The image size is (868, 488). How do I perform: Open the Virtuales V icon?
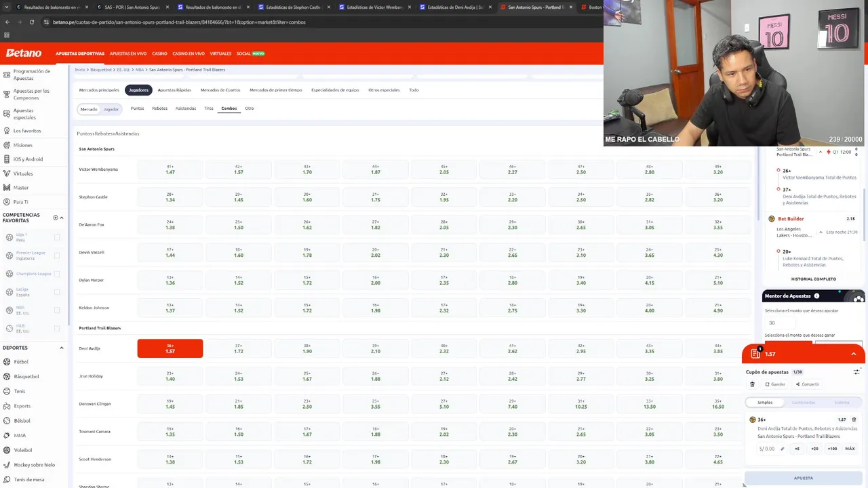[7, 174]
